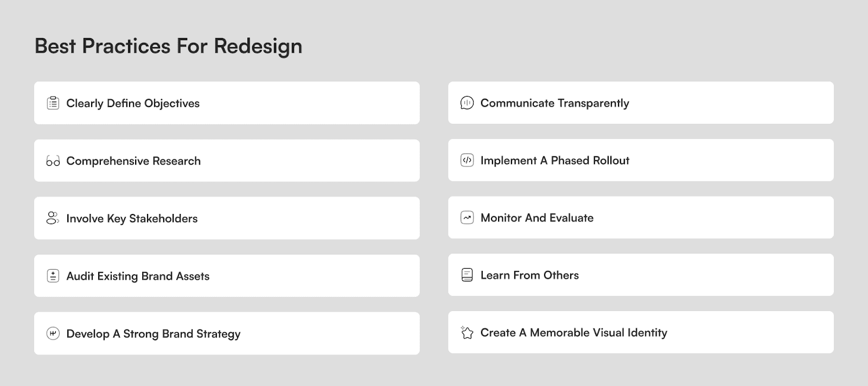The width and height of the screenshot is (868, 386).
Task: Click the people icon for Involve Key Stakeholders
Action: click(x=53, y=218)
